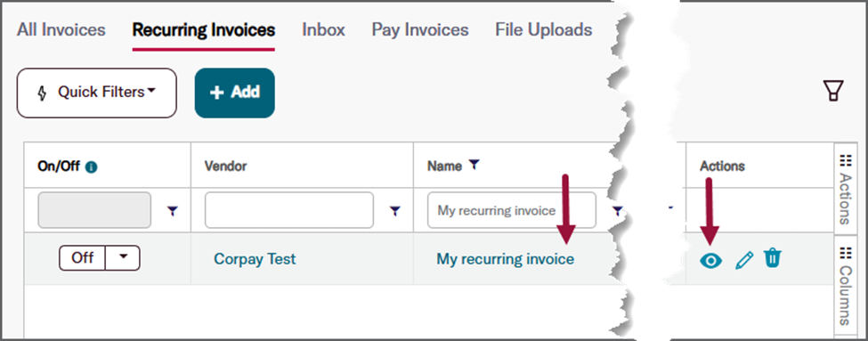Open the filter menu beside the Name filter box
This screenshot has width=868, height=341.
617,210
